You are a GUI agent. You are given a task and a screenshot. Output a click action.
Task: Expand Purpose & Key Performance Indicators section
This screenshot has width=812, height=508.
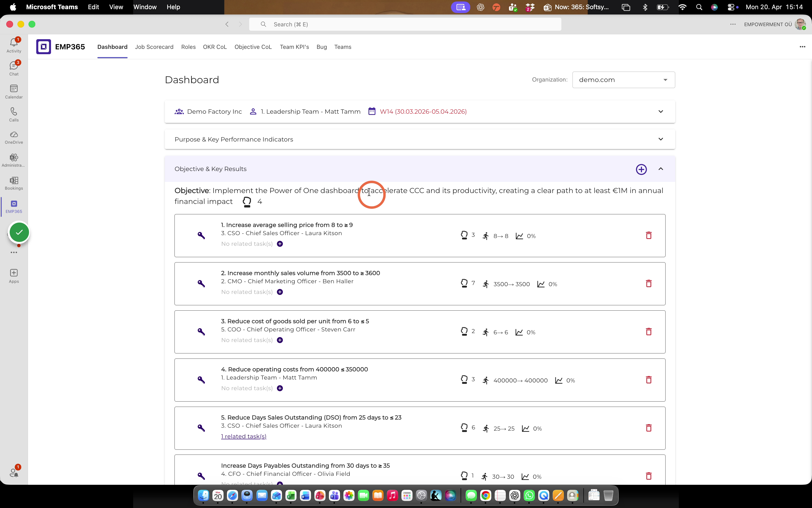pos(661,139)
